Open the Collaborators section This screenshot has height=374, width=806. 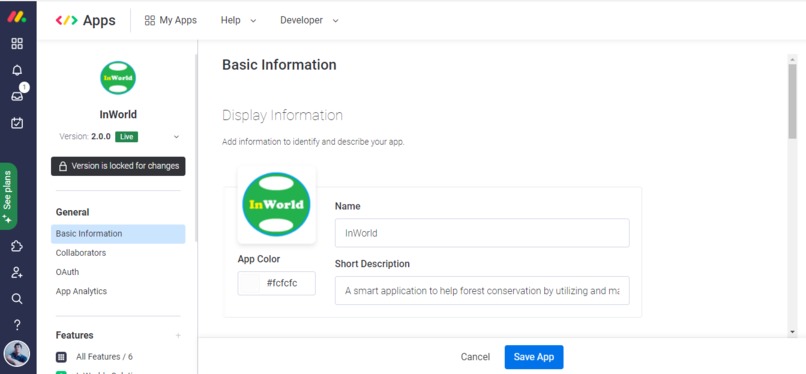tap(81, 253)
